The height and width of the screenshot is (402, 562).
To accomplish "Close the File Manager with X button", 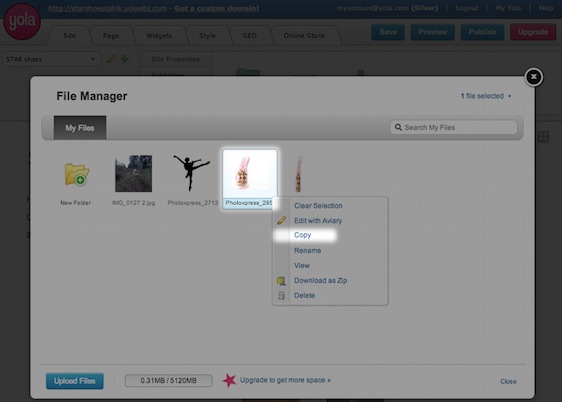I will (x=534, y=77).
